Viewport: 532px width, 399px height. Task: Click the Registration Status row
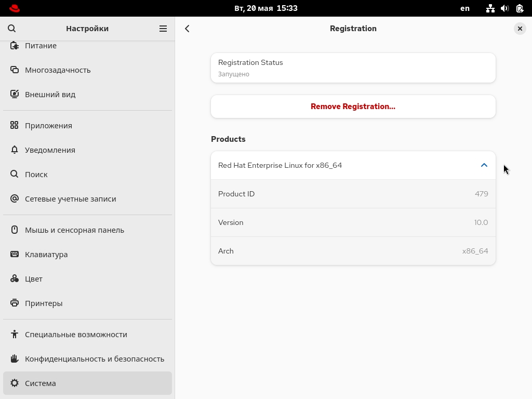pyautogui.click(x=353, y=68)
